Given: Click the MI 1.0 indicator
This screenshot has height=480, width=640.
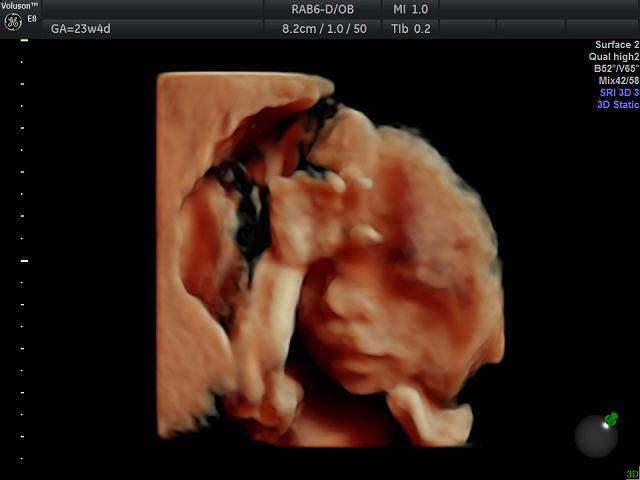Looking at the screenshot, I should click(411, 9).
